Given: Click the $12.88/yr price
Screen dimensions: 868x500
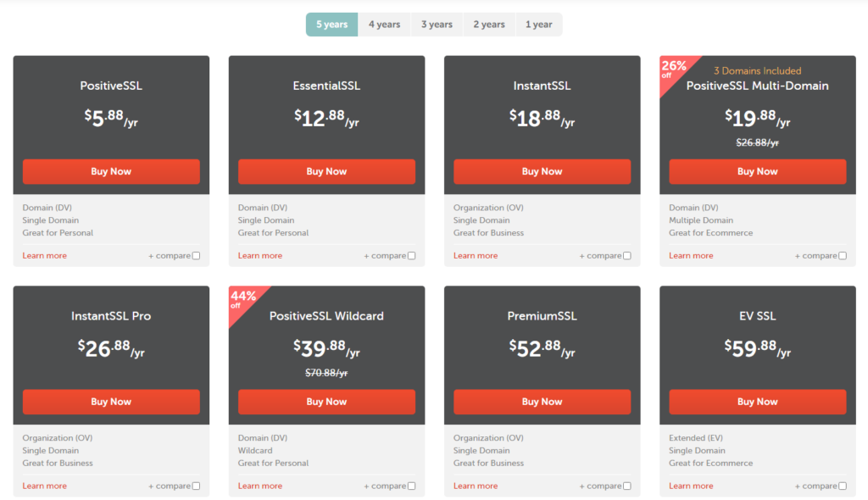Looking at the screenshot, I should pos(326,118).
